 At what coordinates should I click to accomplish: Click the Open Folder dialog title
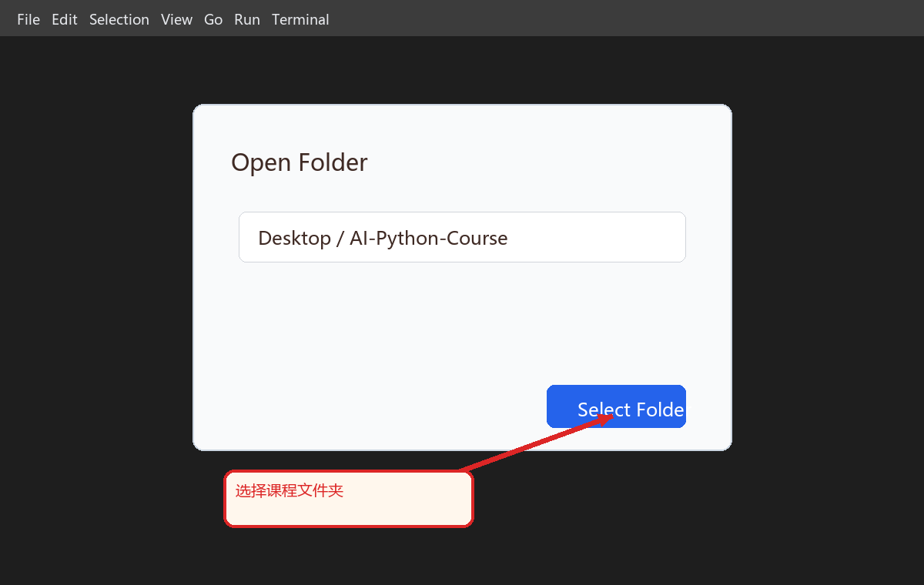[300, 162]
